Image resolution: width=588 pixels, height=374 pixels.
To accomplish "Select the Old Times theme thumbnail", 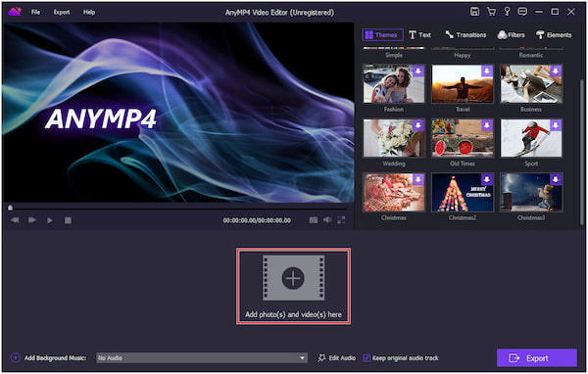I will pyautogui.click(x=463, y=138).
